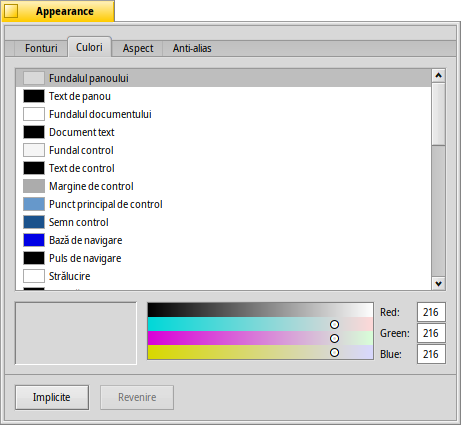Click the swatch beside Text de control

pyautogui.click(x=34, y=168)
